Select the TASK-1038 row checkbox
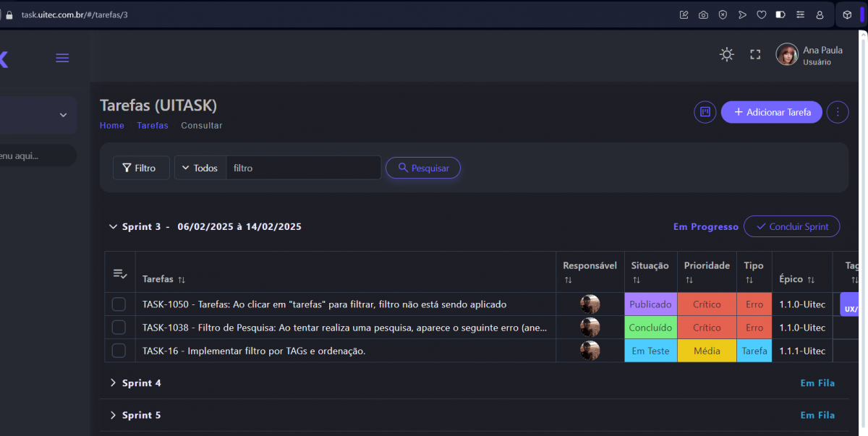The width and height of the screenshot is (868, 436). tap(119, 328)
